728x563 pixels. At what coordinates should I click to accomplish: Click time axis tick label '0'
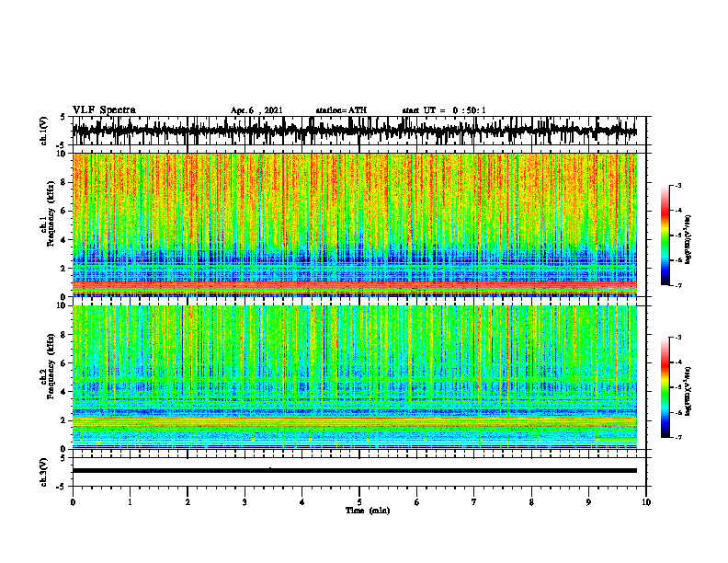73,502
